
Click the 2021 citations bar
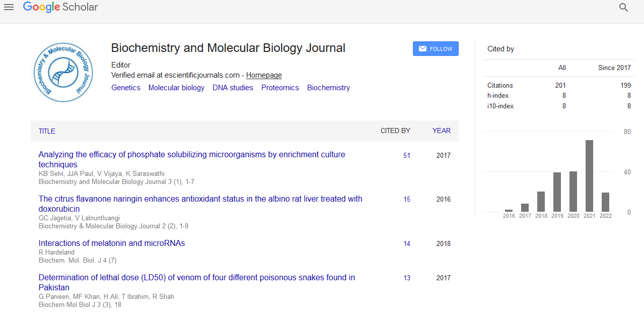[x=589, y=176]
